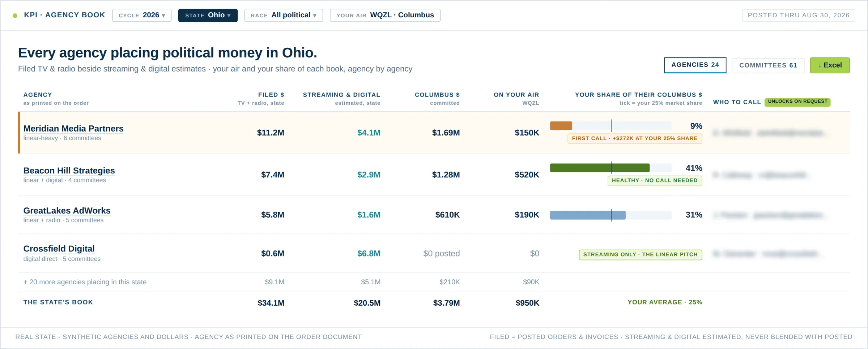The image size is (868, 349).
Task: Click the Agency column header
Action: pos(38,95)
